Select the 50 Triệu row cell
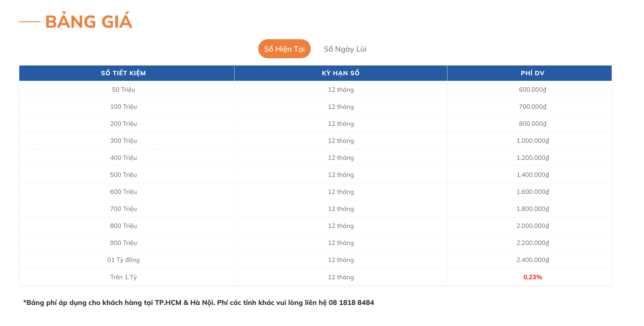The height and width of the screenshot is (326, 644). pyautogui.click(x=123, y=90)
